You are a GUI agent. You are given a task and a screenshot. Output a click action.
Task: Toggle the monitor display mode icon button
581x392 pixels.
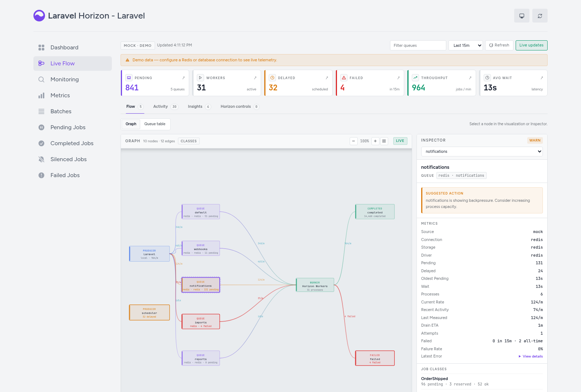[x=522, y=16]
